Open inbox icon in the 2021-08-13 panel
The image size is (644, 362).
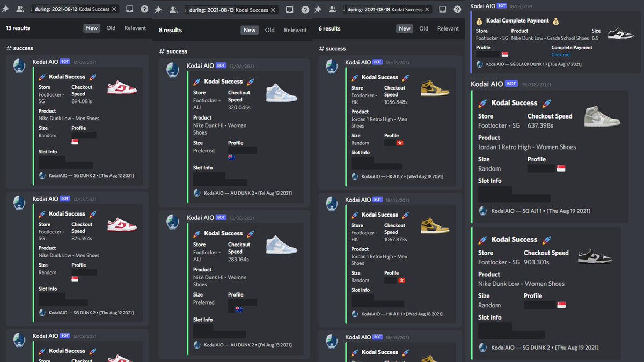[x=290, y=10]
